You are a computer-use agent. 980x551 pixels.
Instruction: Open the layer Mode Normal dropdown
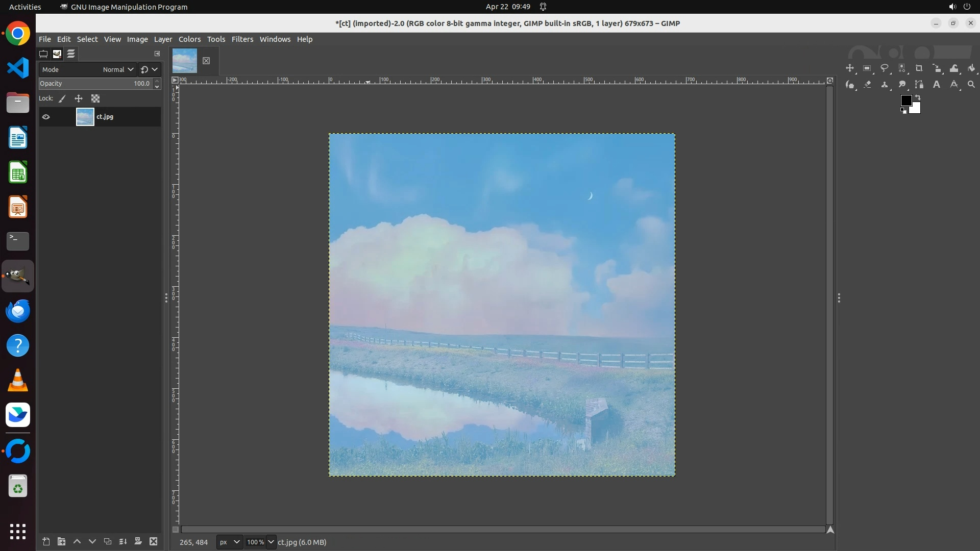[x=118, y=69]
